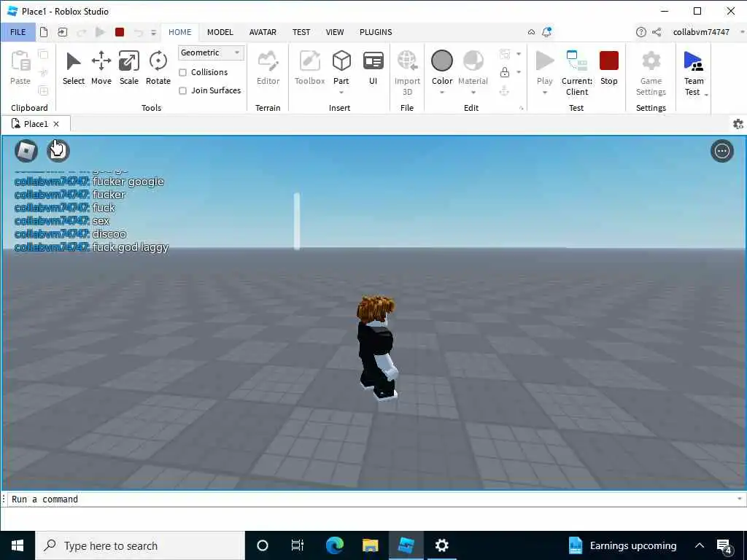
Task: Close the Place1 tab
Action: 56,124
